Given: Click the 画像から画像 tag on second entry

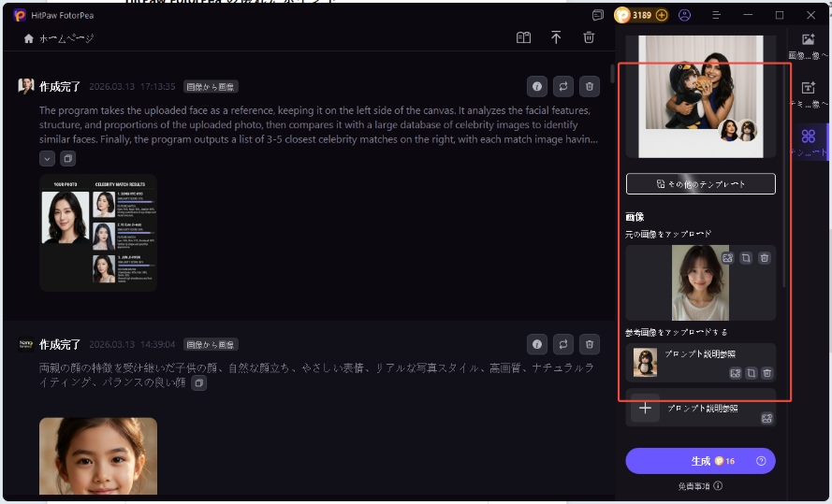Looking at the screenshot, I should [211, 345].
